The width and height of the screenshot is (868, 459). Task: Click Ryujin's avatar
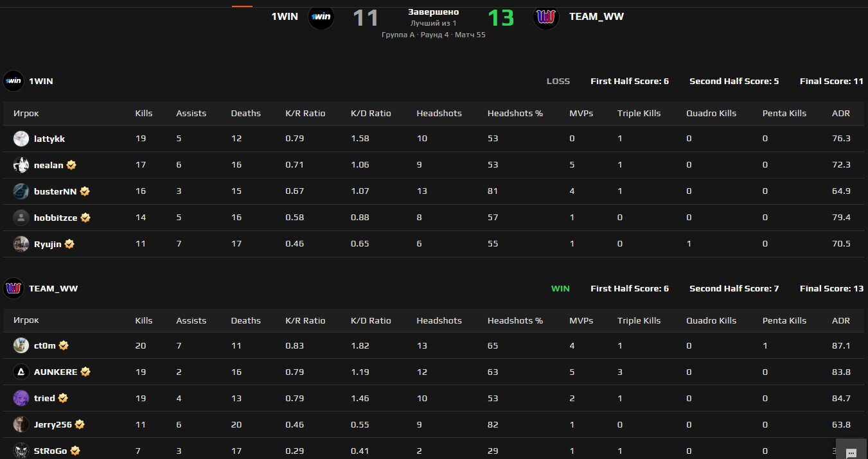[21, 244]
